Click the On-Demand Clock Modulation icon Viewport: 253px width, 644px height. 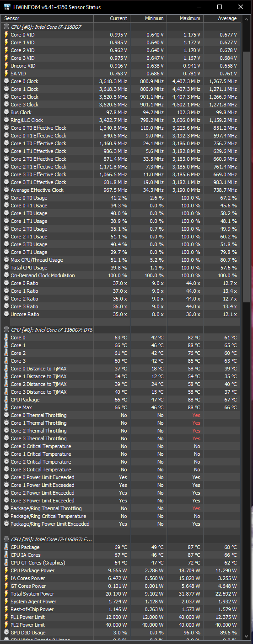point(6,275)
